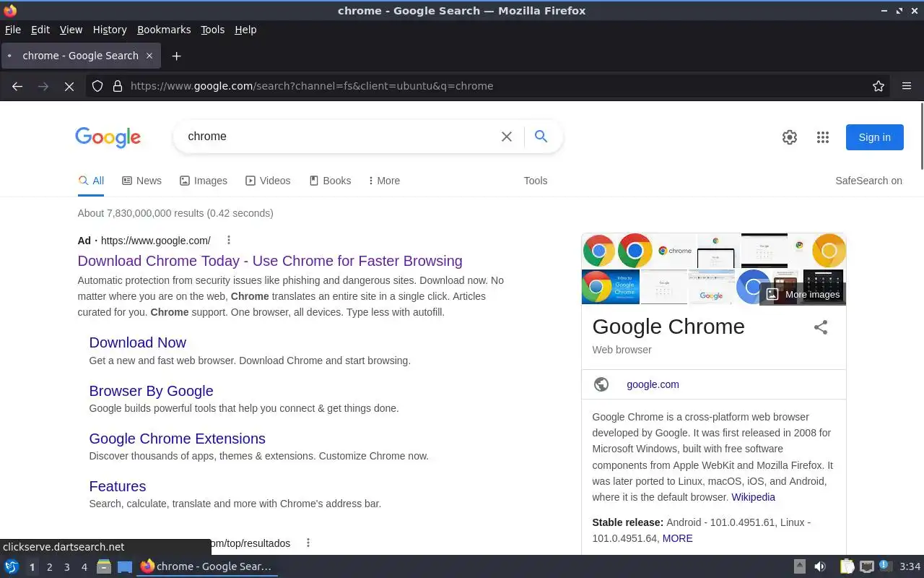Open a new tab

tap(176, 56)
